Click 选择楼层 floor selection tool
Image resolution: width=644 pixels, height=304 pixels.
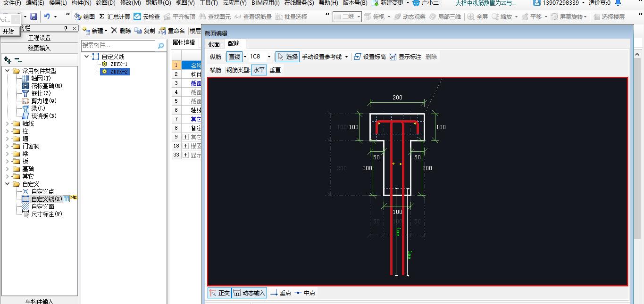(609, 16)
